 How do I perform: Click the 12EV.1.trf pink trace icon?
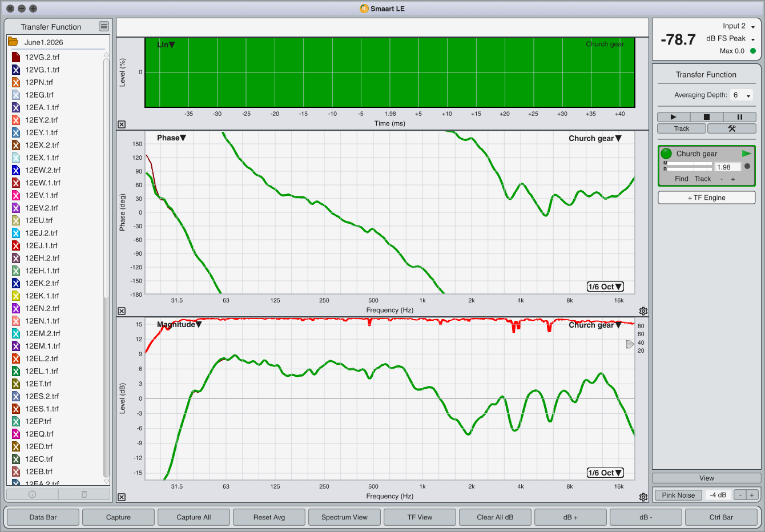[x=16, y=195]
